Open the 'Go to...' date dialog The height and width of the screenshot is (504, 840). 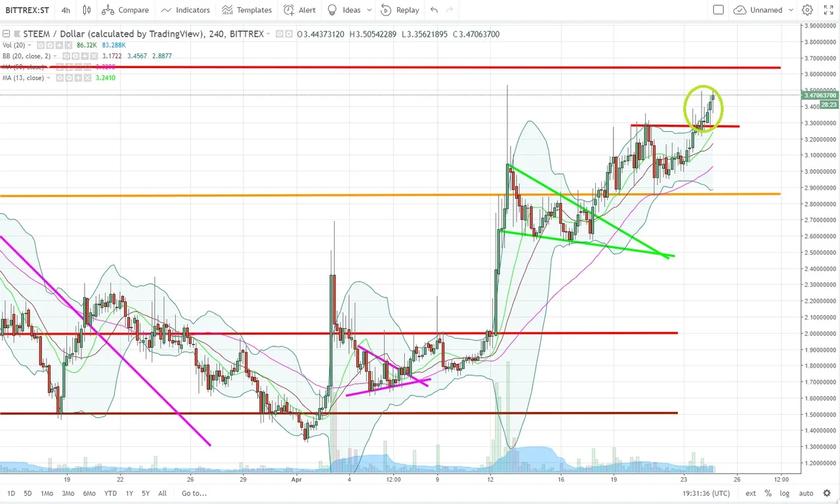click(193, 493)
